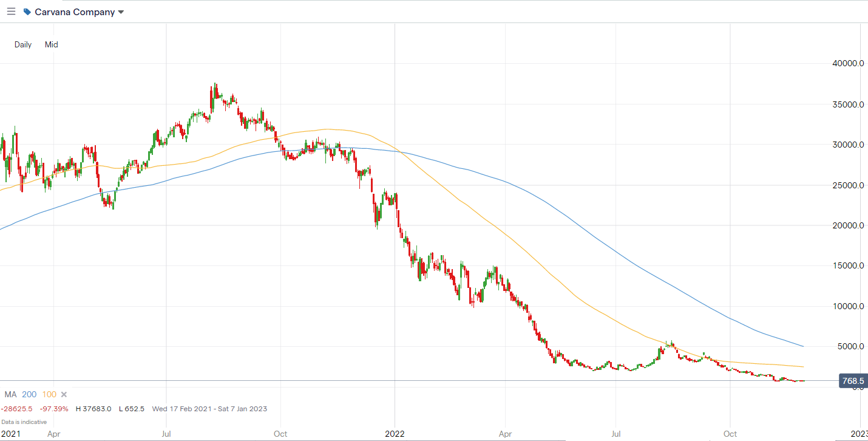Click the 40000.0 price axis label

[849, 64]
